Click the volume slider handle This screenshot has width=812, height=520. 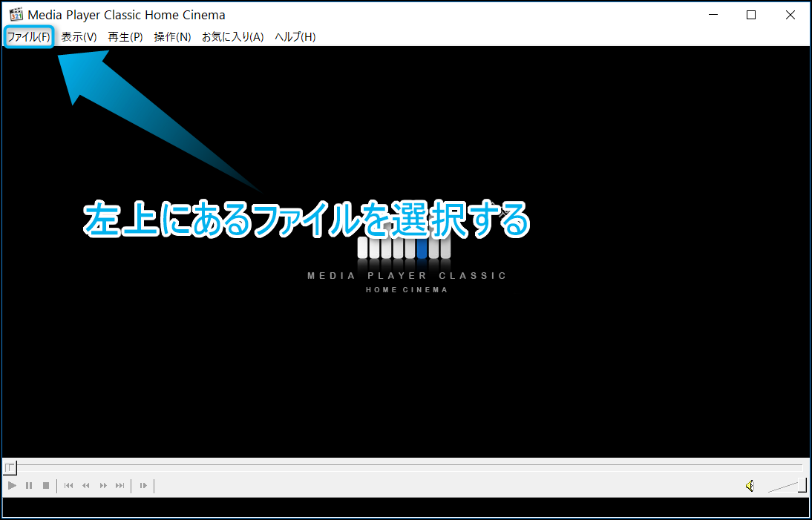(x=802, y=486)
